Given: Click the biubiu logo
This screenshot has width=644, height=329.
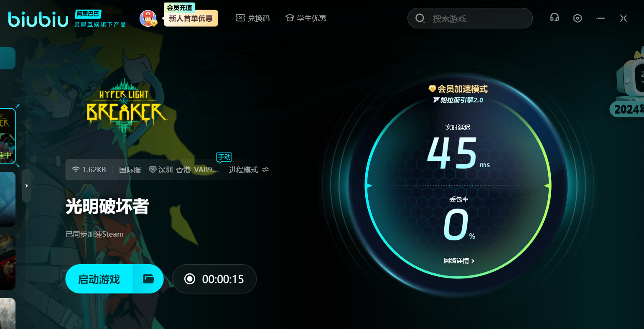Looking at the screenshot, I should click(38, 19).
